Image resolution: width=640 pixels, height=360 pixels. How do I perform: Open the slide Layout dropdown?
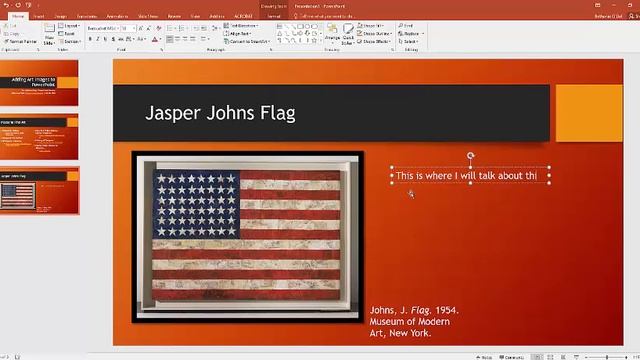pyautogui.click(x=69, y=26)
